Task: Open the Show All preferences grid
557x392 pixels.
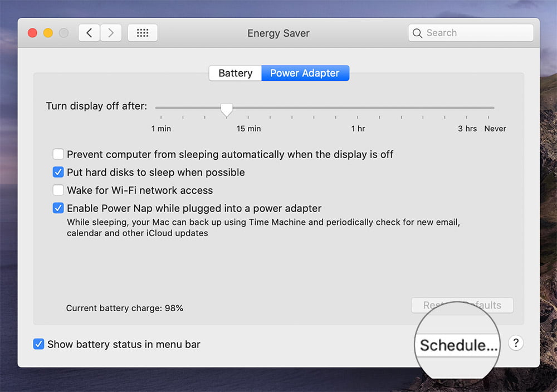Action: (143, 33)
